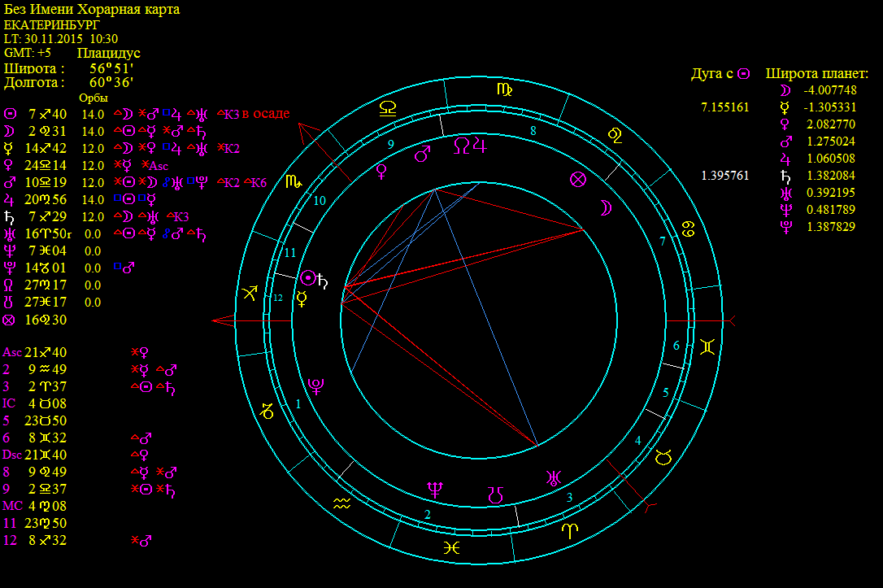Screen dimensions: 883x588
Task: Select the Широта планет heading
Action: tap(817, 74)
